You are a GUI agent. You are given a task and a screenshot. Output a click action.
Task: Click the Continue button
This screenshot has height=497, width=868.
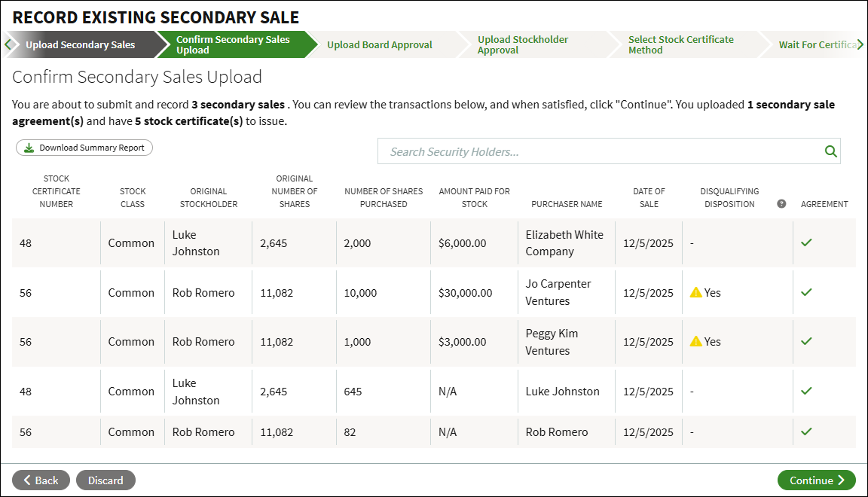(817, 480)
